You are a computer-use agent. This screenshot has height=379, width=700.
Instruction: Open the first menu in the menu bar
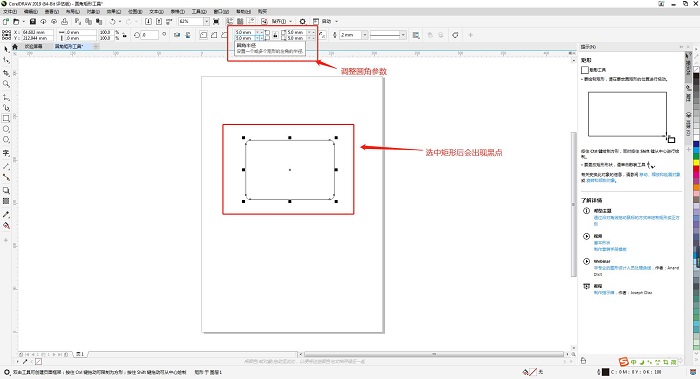click(10, 12)
